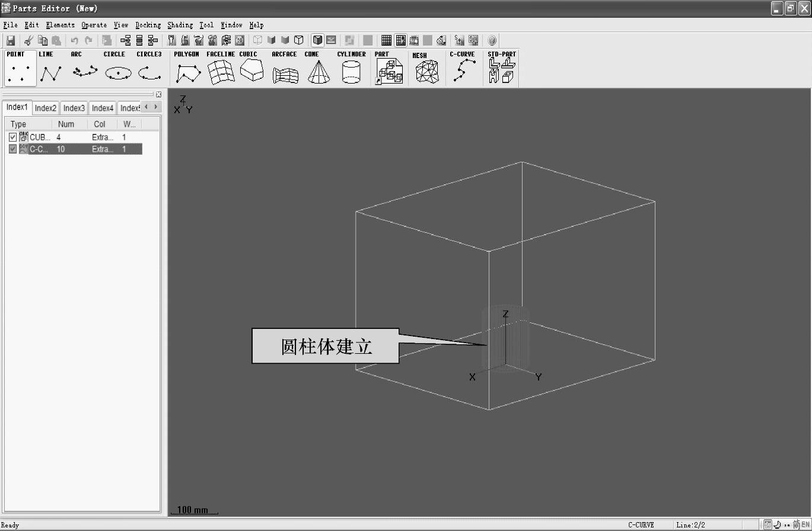
Task: Click the shaded cube view icon
Action: click(318, 40)
